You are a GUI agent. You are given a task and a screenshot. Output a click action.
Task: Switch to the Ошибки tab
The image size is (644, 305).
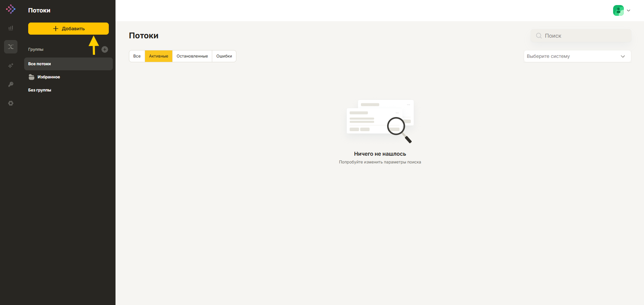pyautogui.click(x=224, y=56)
